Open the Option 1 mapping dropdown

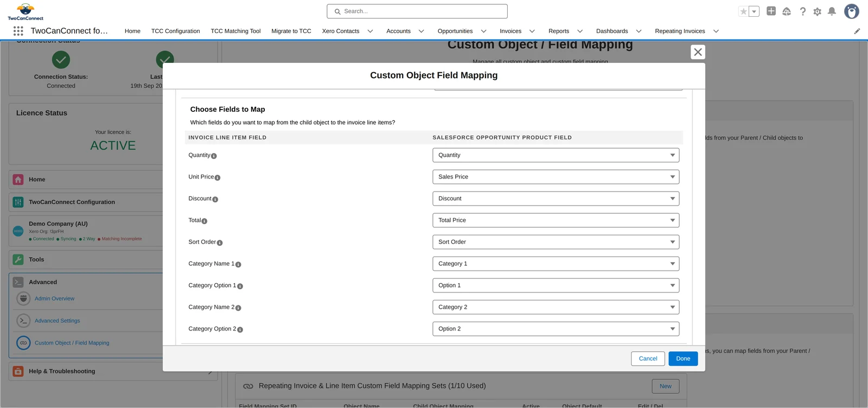[556, 285]
